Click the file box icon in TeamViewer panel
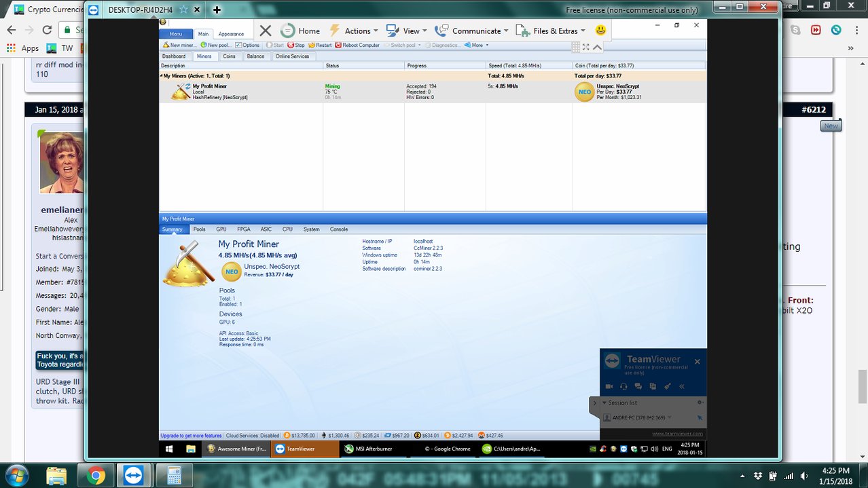The image size is (868, 488). (x=653, y=386)
